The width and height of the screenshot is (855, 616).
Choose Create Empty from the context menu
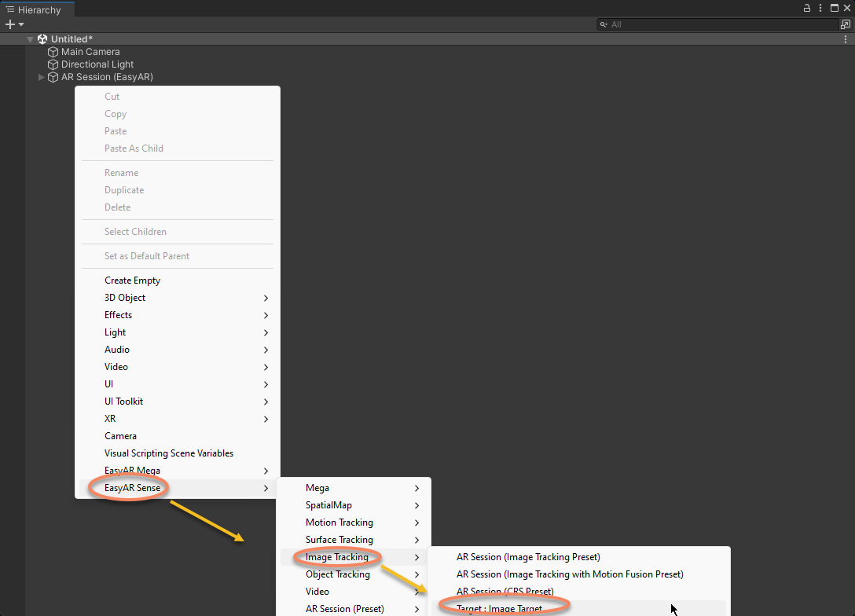tap(132, 280)
